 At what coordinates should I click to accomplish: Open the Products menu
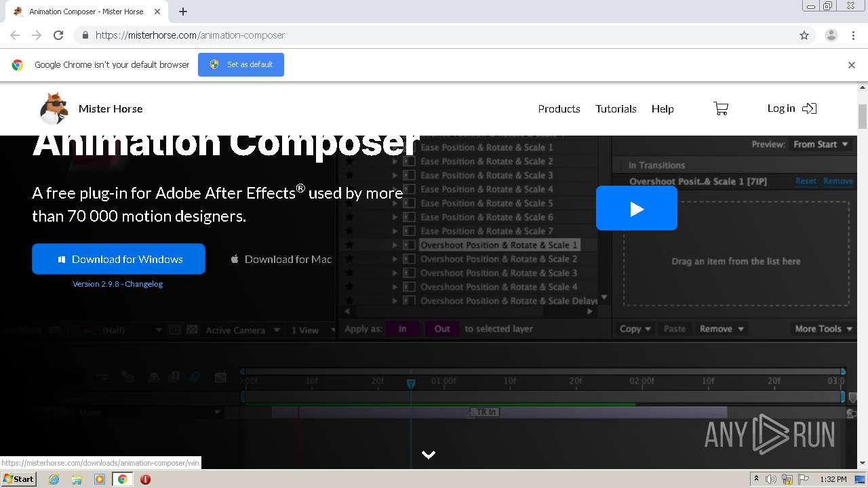[559, 108]
